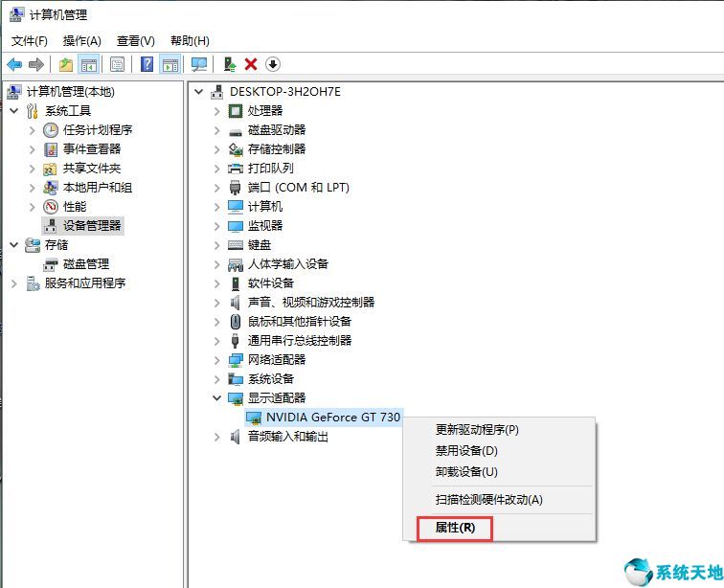Click the 任务计划程序 clock icon
Screen dimensions: 724x588
click(x=51, y=130)
